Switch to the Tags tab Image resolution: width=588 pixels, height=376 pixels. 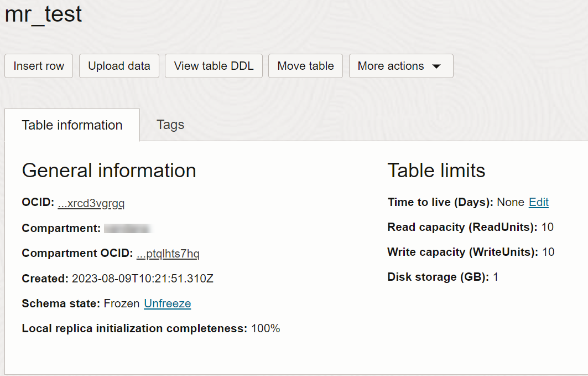click(x=170, y=125)
